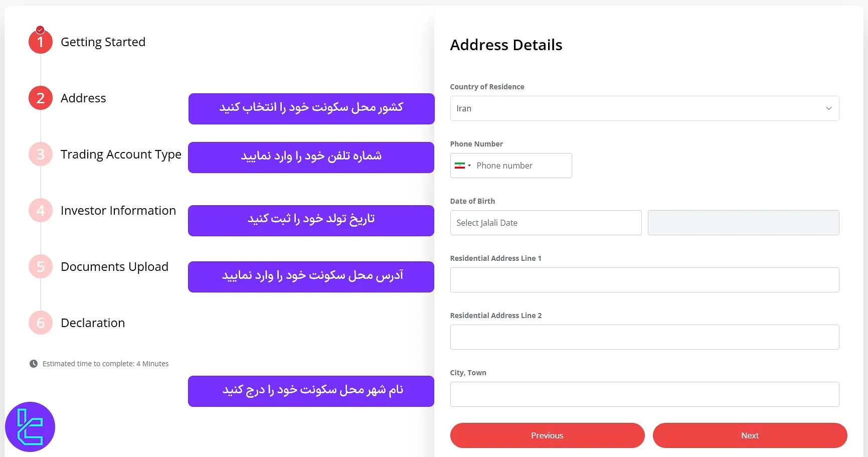Click the step 6 Declaration circle

tap(40, 323)
